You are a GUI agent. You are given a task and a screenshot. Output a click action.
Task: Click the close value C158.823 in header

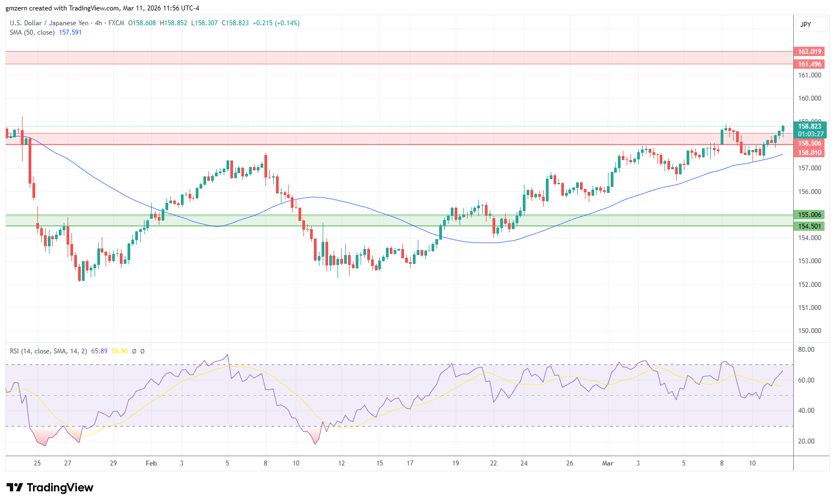(x=235, y=23)
